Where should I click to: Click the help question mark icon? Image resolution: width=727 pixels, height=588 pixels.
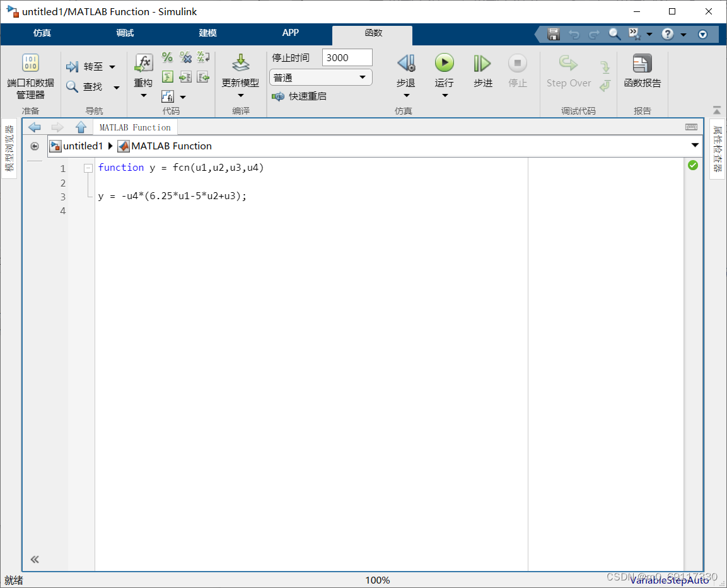[668, 34]
